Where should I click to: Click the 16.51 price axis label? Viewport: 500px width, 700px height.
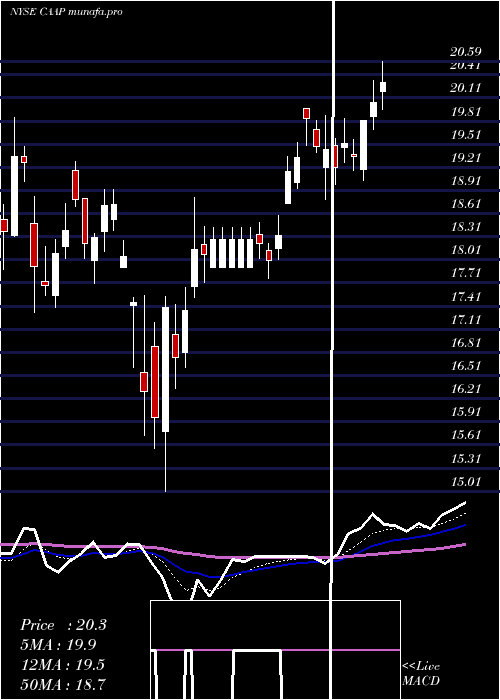click(x=466, y=366)
